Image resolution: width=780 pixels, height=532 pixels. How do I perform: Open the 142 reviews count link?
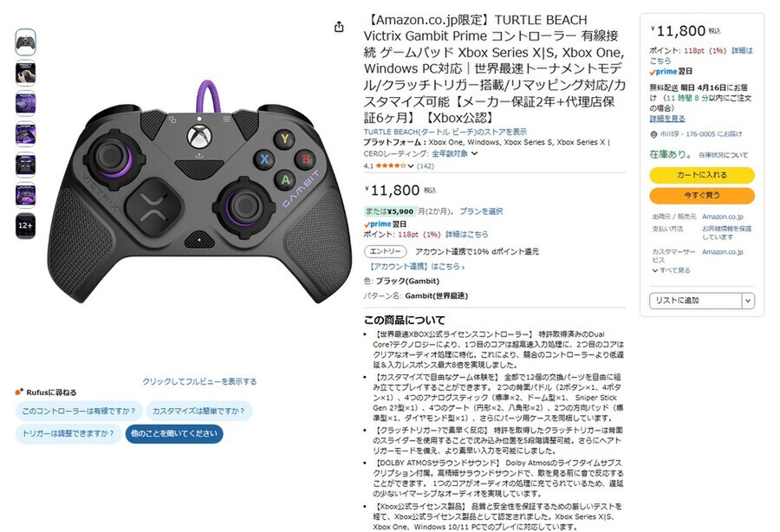(426, 166)
